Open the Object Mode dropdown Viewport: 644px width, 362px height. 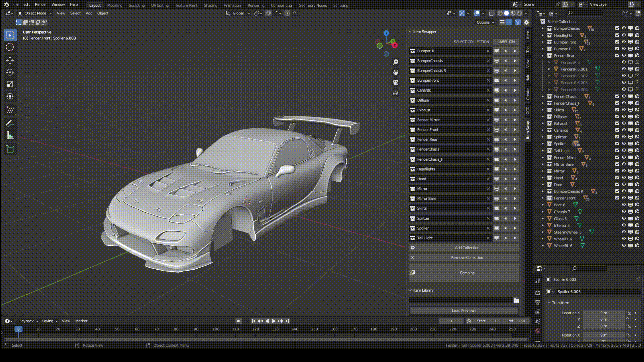[35, 13]
